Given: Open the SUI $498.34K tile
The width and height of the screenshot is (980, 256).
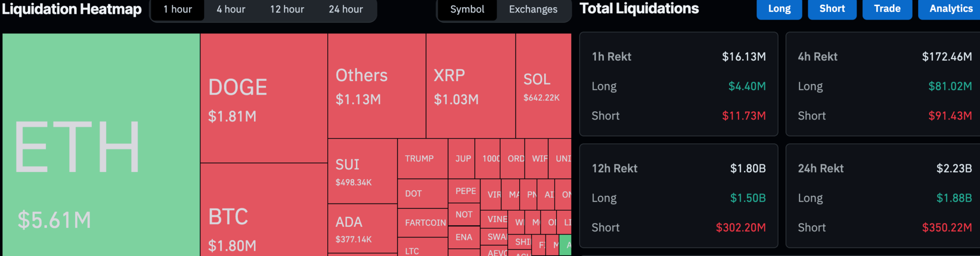Looking at the screenshot, I should point(362,171).
